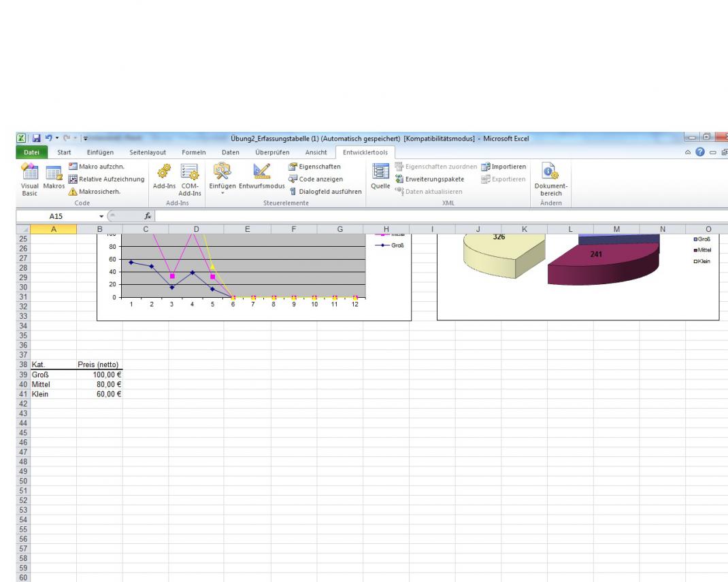Switch to the Einfügen ribbon tab
This screenshot has width=728, height=582.
(100, 152)
